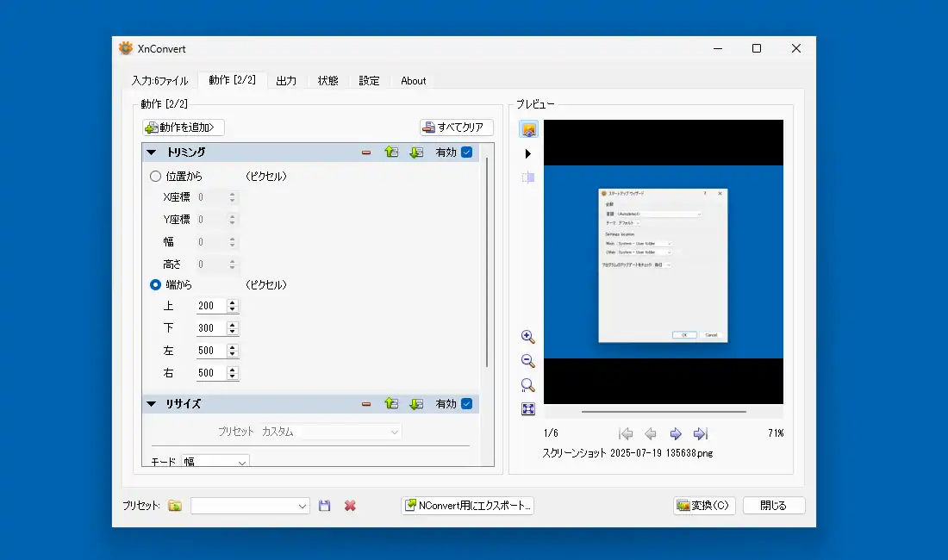Open the bottom プリセット combo box
Viewport: 948px width, 560px height.
(250, 506)
